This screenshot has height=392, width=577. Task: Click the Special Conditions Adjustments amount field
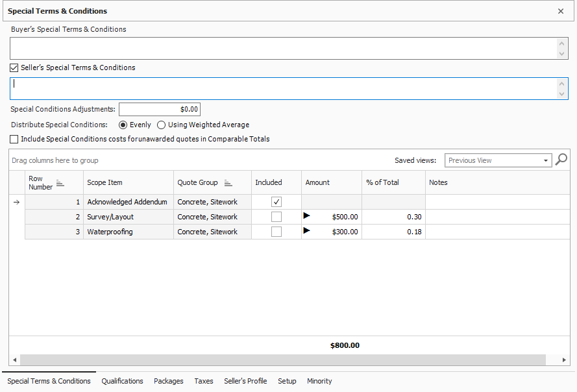coord(160,109)
